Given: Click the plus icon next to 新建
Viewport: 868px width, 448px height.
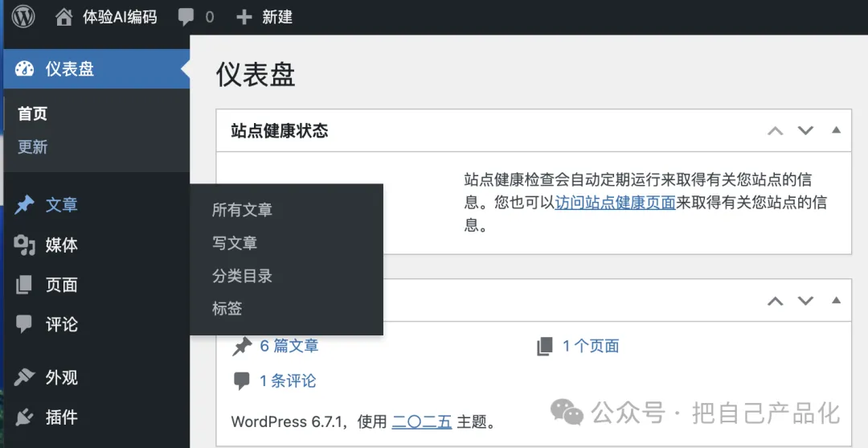Looking at the screenshot, I should 244,17.
